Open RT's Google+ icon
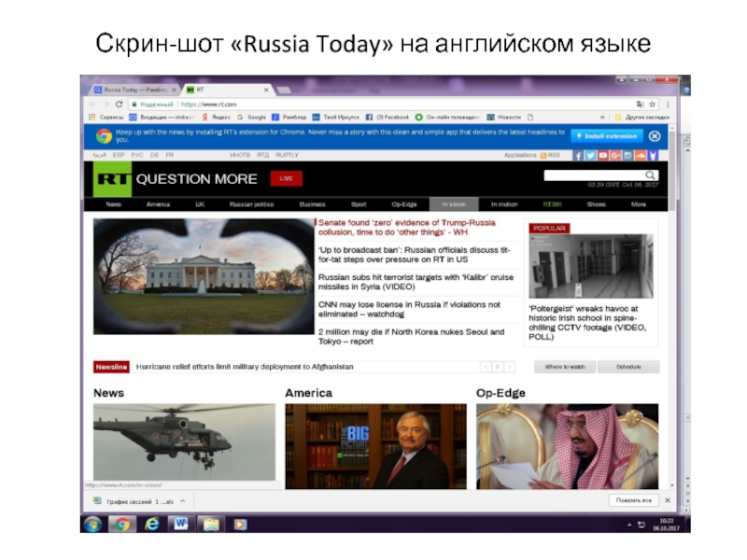The image size is (747, 560). point(615,156)
